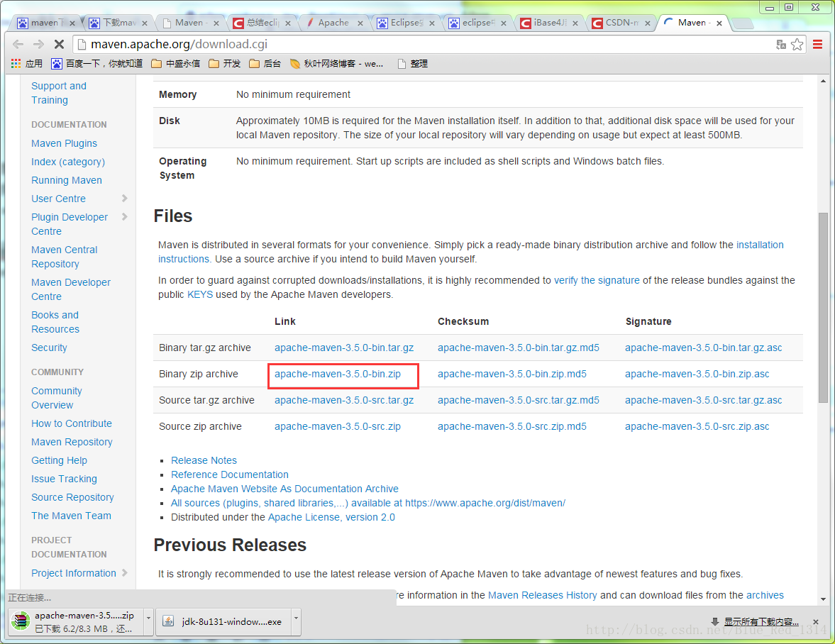Open the KEYS link
835x644 pixels.
click(x=199, y=295)
